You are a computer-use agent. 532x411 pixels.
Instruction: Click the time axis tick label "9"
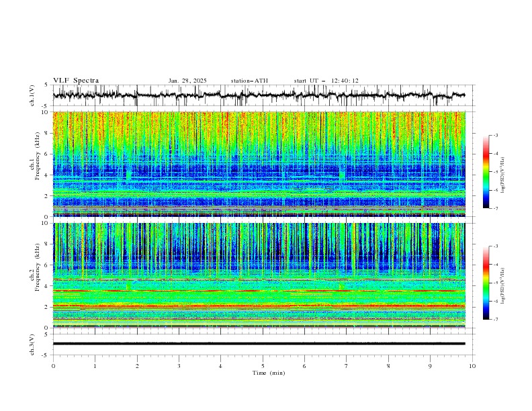pos(430,366)
